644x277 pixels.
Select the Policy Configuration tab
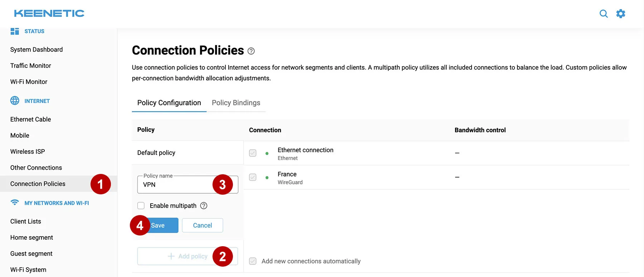click(x=169, y=103)
